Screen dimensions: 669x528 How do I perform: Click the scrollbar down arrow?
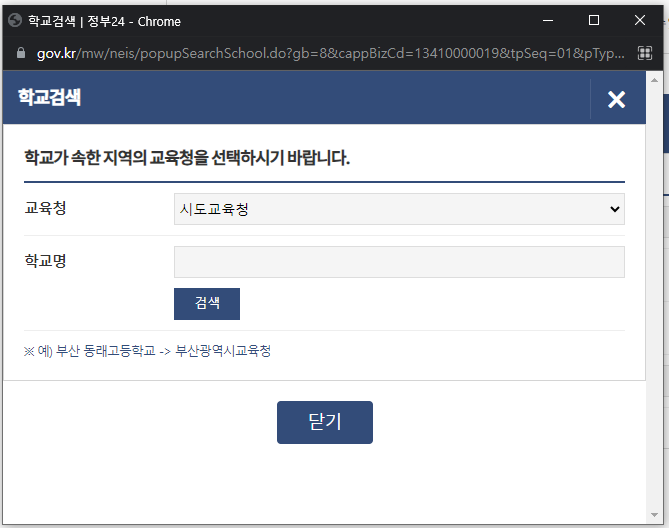click(654, 515)
